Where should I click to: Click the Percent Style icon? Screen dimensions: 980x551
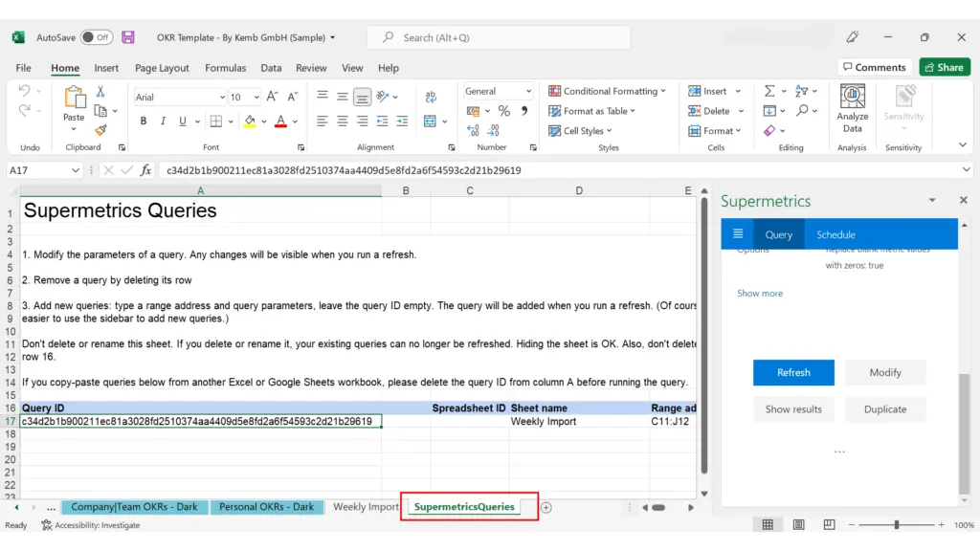coord(503,111)
